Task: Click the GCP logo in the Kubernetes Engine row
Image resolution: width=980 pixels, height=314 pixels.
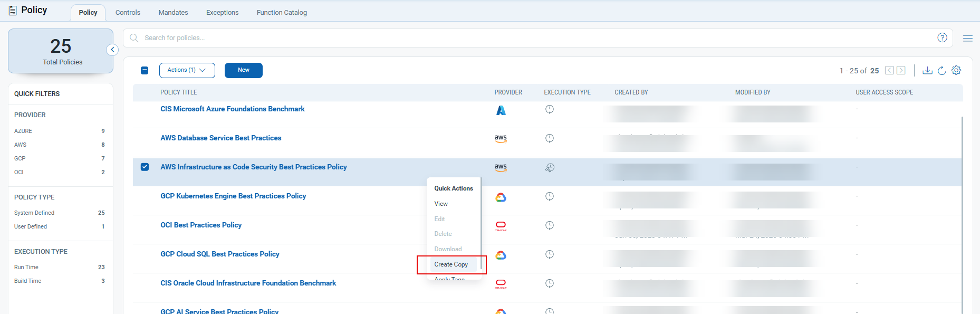Action: 501,197
